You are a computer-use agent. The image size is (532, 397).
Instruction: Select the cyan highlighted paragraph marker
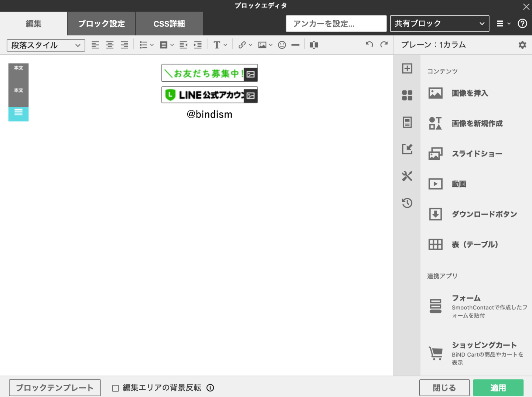(18, 114)
